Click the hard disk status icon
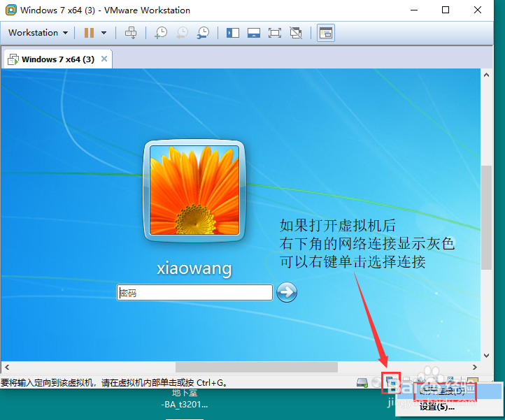 click(362, 382)
